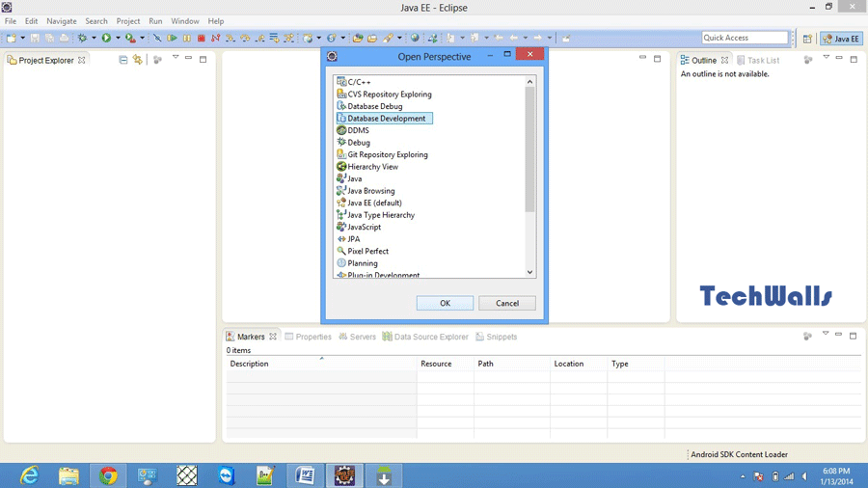Click the Step Over icon
The width and height of the screenshot is (868, 488).
tap(245, 39)
